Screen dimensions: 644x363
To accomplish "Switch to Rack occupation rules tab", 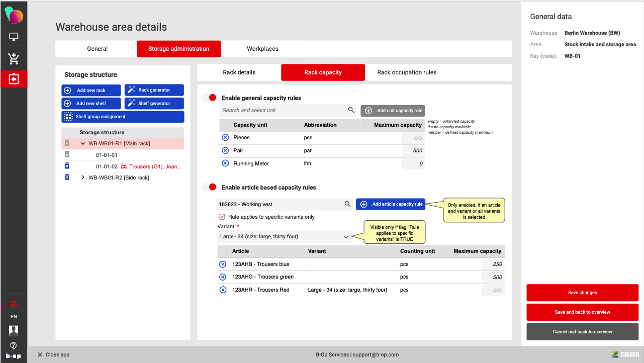I will pyautogui.click(x=407, y=72).
